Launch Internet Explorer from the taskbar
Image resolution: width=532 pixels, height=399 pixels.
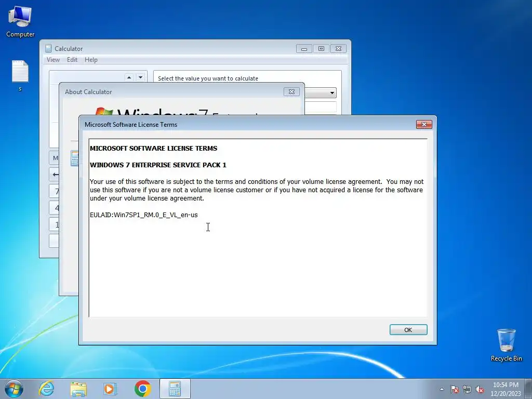point(46,389)
